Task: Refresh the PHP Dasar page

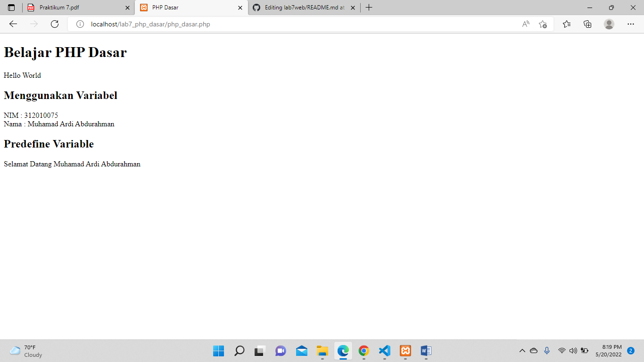Action: [x=55, y=24]
